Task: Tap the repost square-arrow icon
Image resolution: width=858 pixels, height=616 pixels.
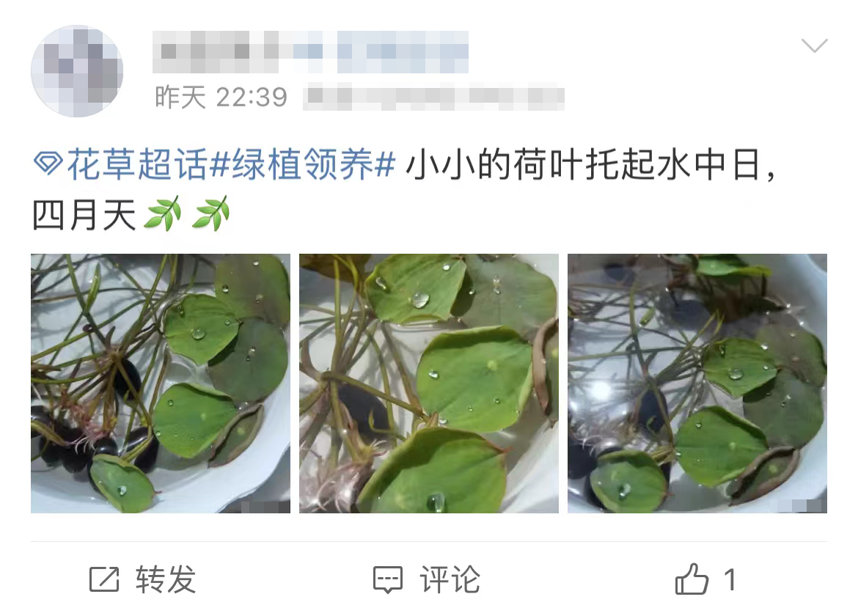Action: [x=104, y=579]
